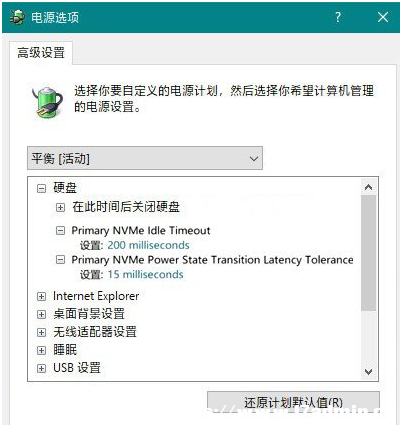Collapse the 硬盘 tree node
The image size is (400, 425).
tap(41, 188)
